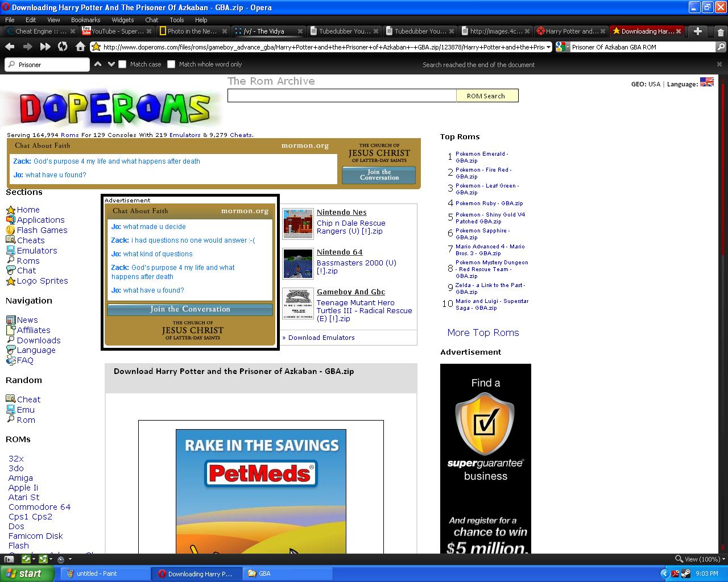Viewport: 728px width, 582px height.
Task: Find next match with down arrow
Action: [x=111, y=64]
